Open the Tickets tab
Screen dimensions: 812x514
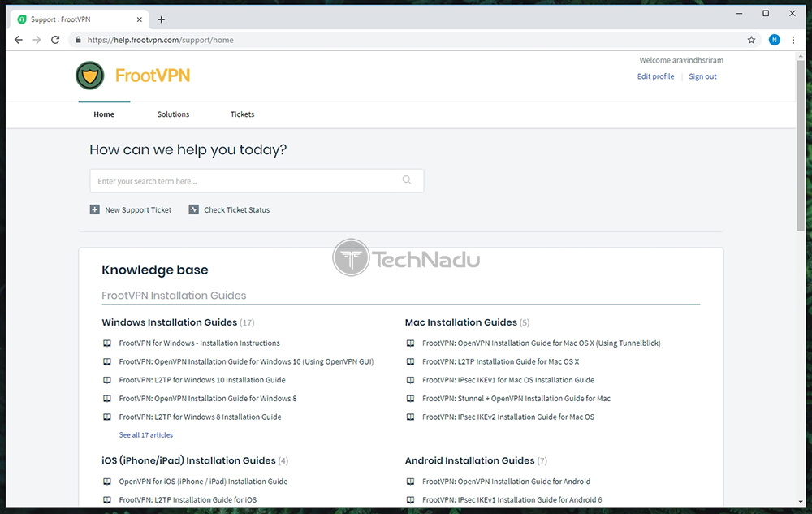pyautogui.click(x=242, y=114)
